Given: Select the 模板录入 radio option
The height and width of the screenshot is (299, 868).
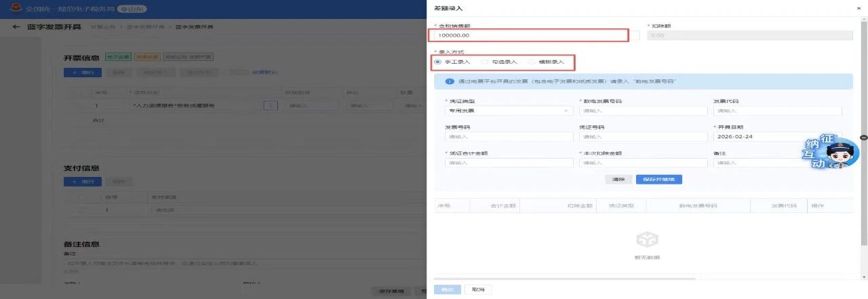Looking at the screenshot, I should click(532, 62).
